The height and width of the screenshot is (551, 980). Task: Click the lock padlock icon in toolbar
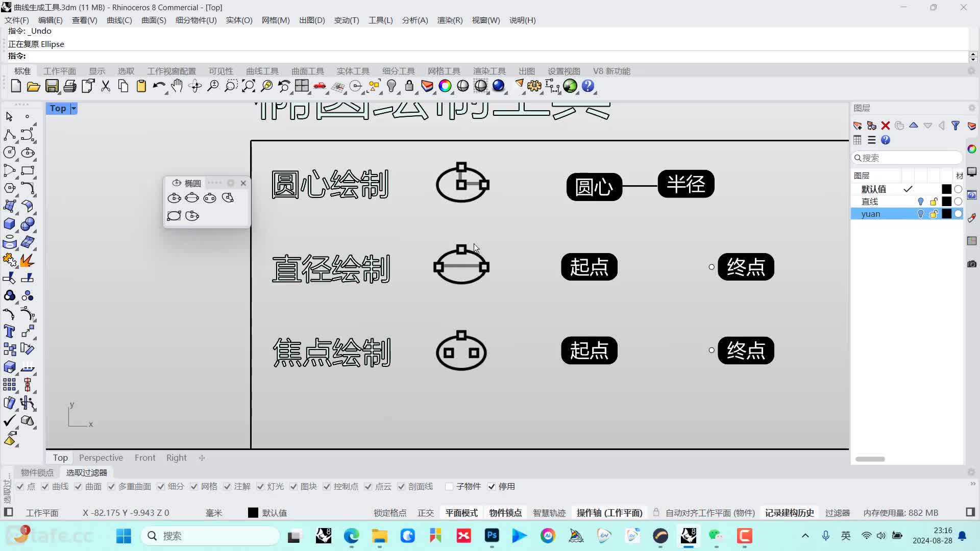point(409,86)
